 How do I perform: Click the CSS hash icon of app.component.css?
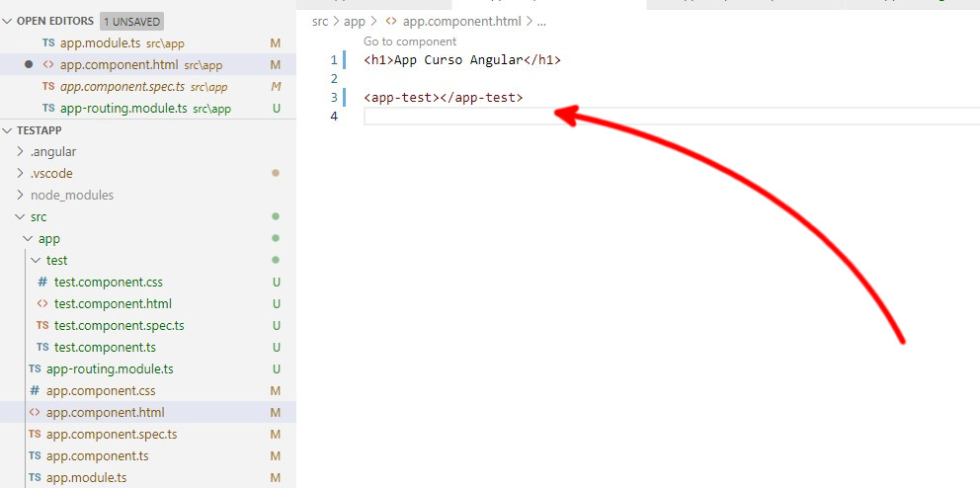tap(35, 391)
